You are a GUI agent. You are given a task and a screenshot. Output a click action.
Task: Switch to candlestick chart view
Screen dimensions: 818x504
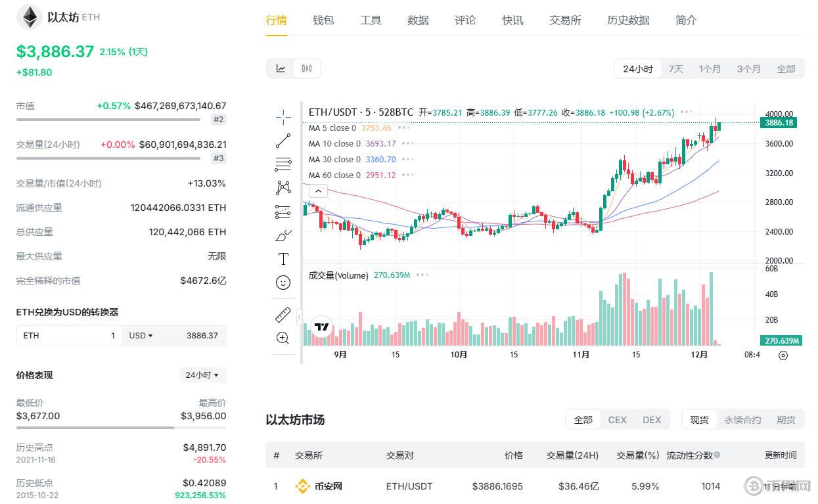point(307,69)
